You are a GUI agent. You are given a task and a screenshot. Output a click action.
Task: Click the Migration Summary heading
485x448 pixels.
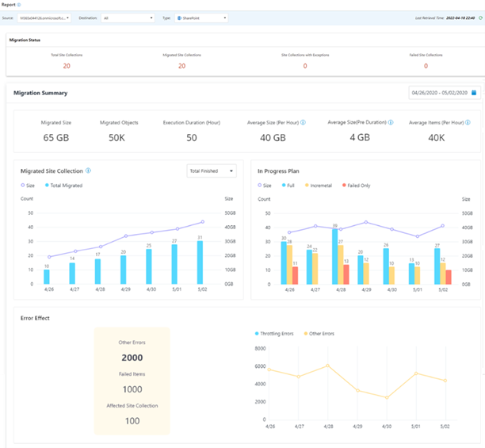point(40,93)
